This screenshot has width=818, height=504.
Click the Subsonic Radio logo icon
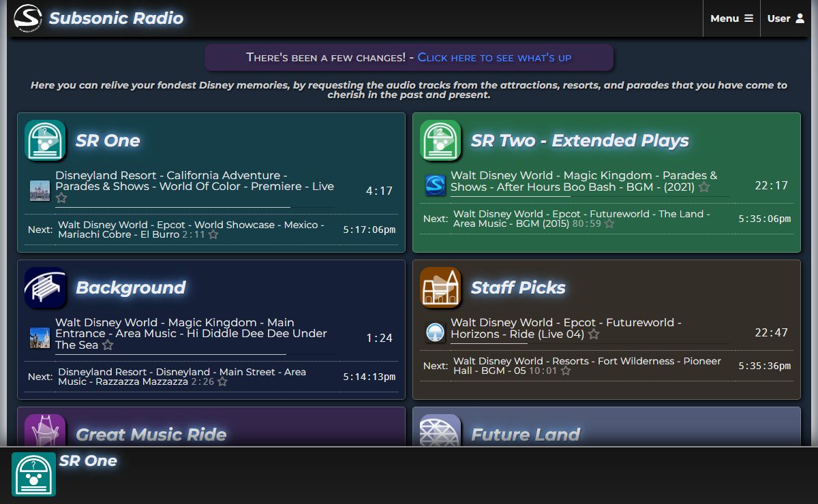coord(29,18)
